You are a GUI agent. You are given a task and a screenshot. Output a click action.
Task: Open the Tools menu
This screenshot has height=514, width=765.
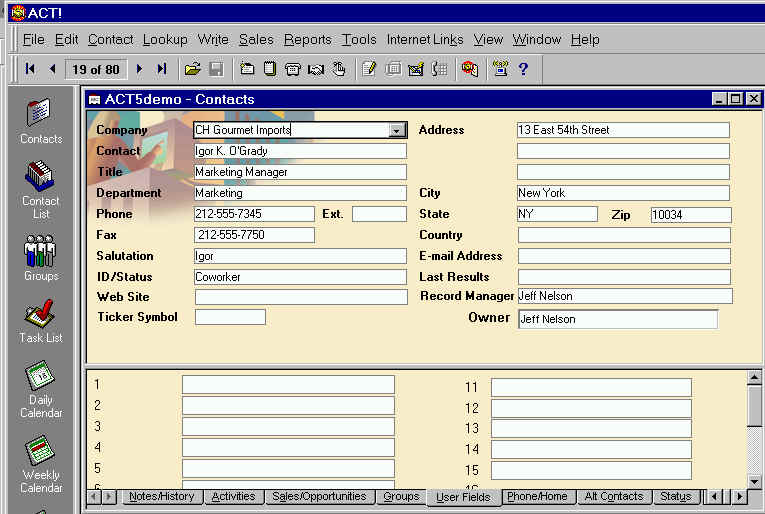359,40
